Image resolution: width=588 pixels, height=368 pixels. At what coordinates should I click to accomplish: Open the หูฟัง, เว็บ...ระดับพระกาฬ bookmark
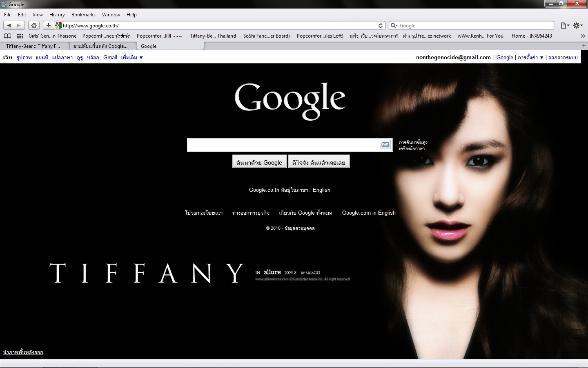[x=373, y=36]
